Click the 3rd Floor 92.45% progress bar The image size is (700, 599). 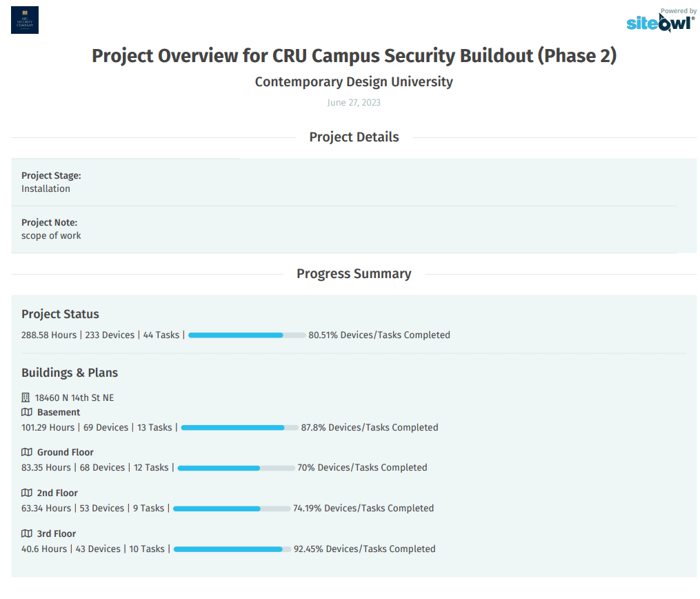tap(232, 549)
